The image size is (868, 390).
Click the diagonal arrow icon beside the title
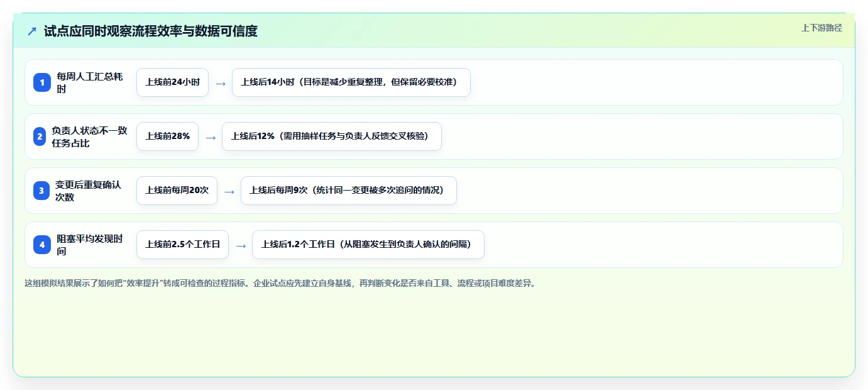(32, 31)
